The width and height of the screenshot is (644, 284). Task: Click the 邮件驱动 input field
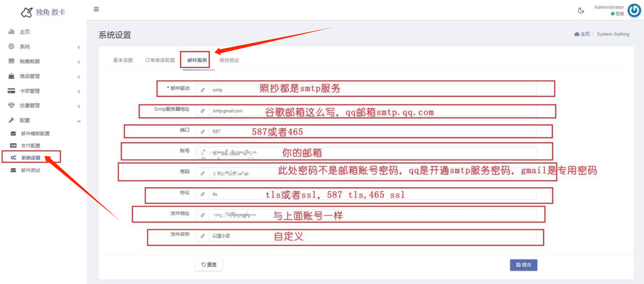[372, 90]
